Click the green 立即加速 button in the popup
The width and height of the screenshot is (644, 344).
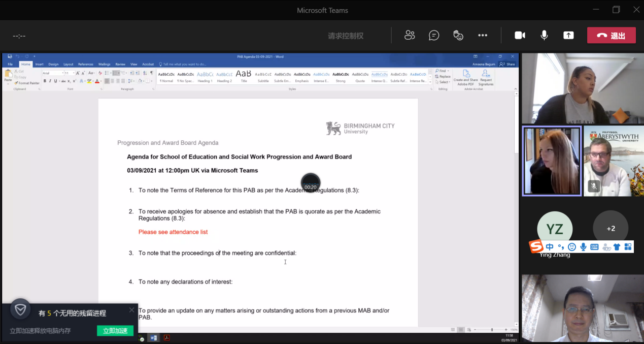[115, 331]
